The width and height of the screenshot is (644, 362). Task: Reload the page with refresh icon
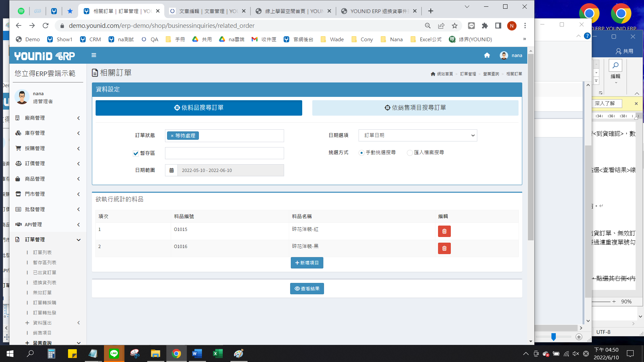point(46,26)
